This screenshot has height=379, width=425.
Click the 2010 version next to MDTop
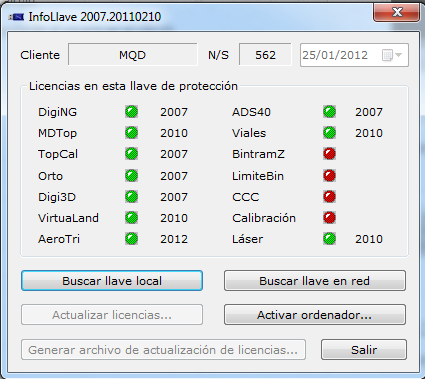(174, 133)
